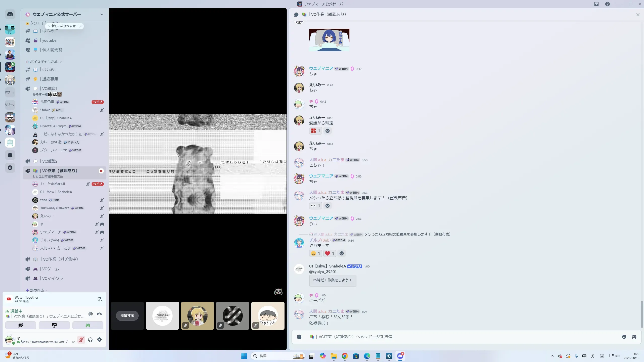Toggle headphone deafen in user panel
This screenshot has height=362, width=644.
pos(90,340)
